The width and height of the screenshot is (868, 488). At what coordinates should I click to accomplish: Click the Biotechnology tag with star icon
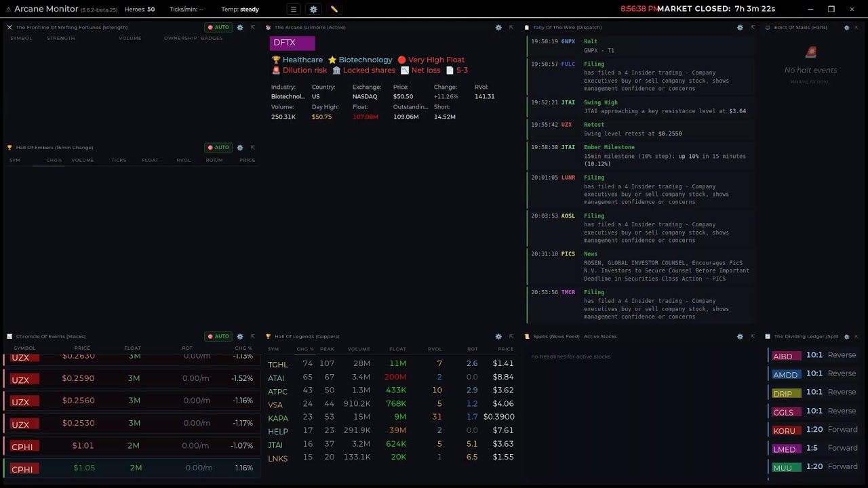(360, 60)
